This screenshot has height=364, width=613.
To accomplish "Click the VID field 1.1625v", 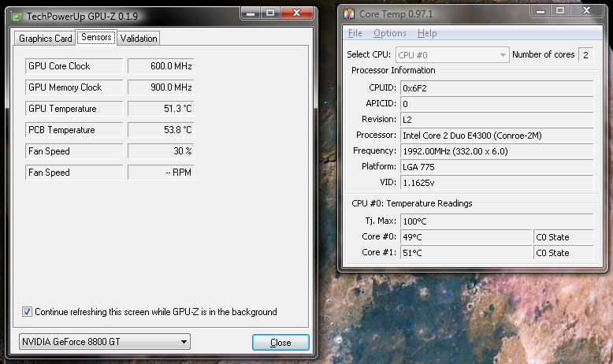I will click(497, 183).
